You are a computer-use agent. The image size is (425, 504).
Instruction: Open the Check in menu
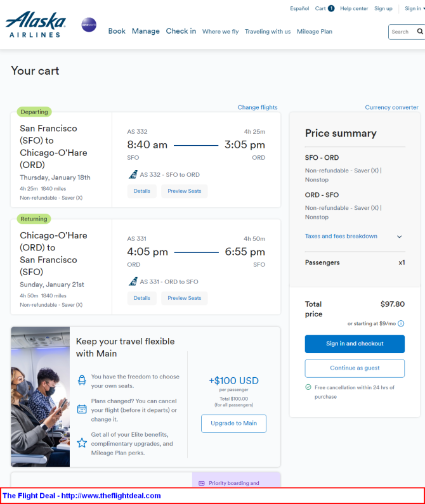181,31
